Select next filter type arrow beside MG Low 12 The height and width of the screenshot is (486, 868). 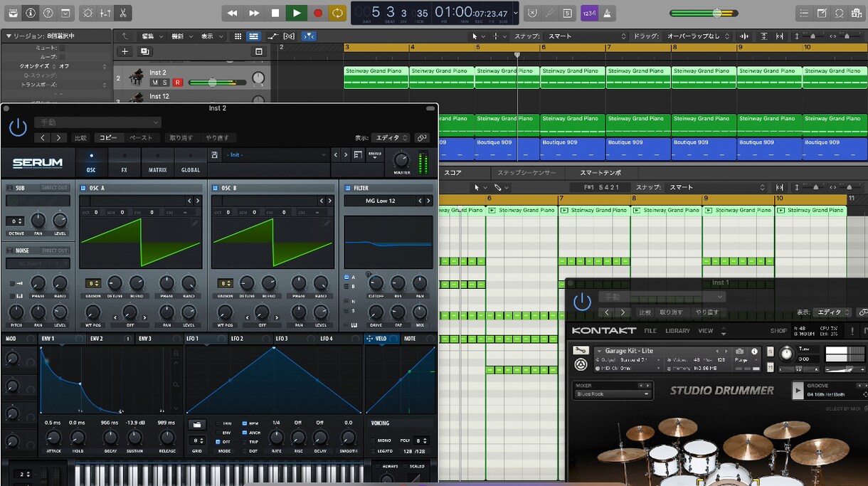428,201
